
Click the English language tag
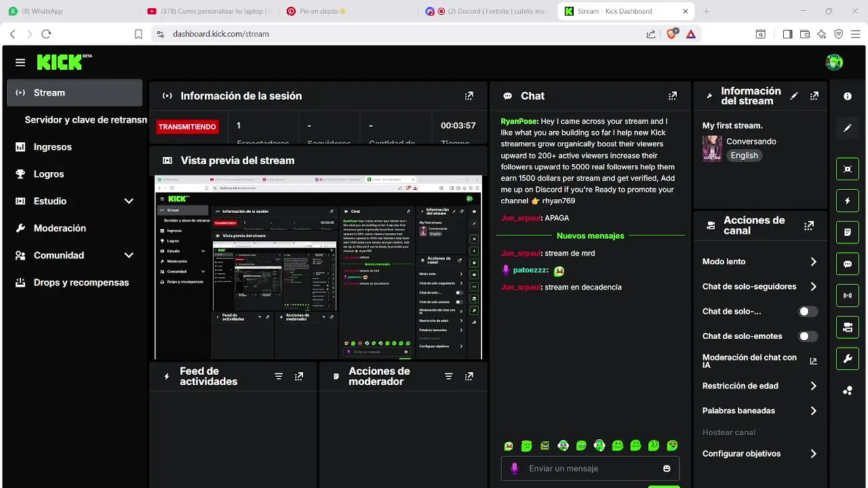[x=744, y=155]
